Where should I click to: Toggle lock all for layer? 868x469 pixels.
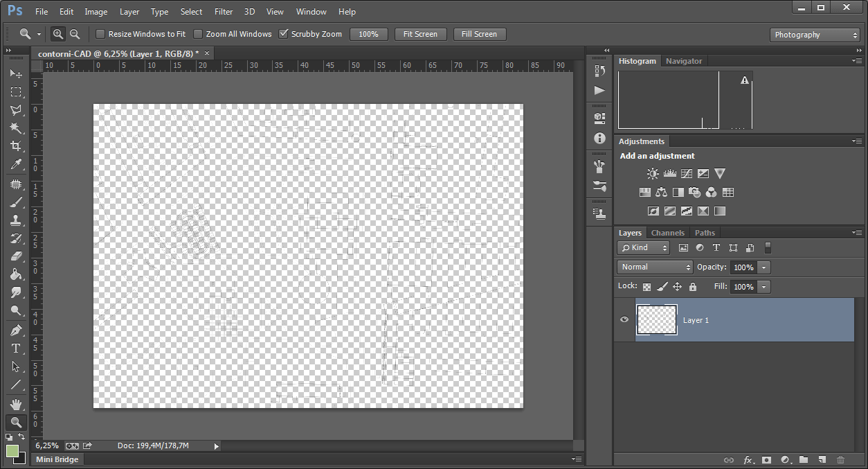[x=692, y=287]
